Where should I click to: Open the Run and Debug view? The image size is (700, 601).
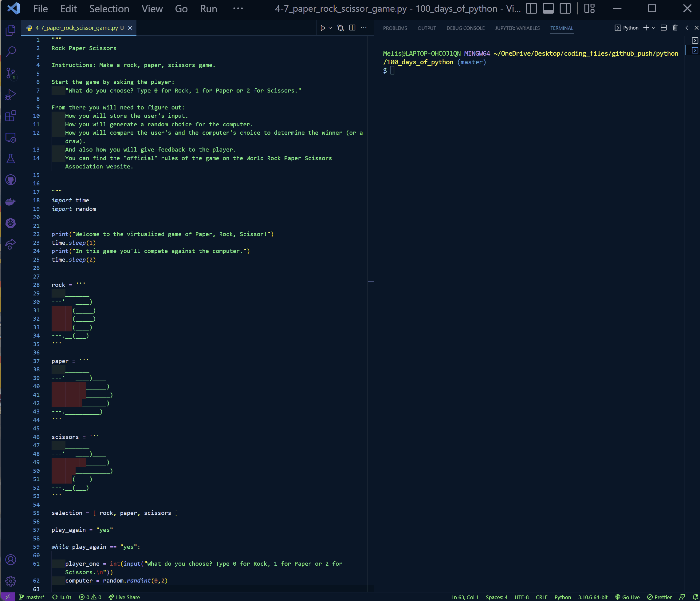(10, 95)
